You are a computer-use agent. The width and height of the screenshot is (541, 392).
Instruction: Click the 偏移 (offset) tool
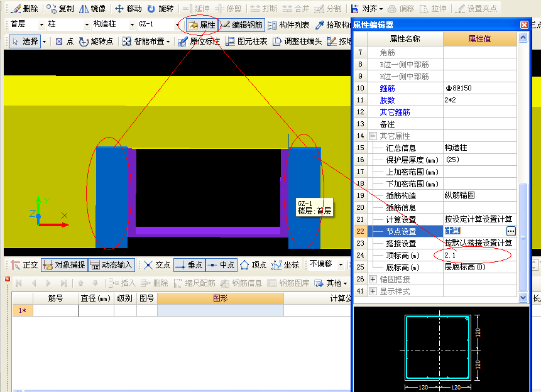[x=401, y=9]
